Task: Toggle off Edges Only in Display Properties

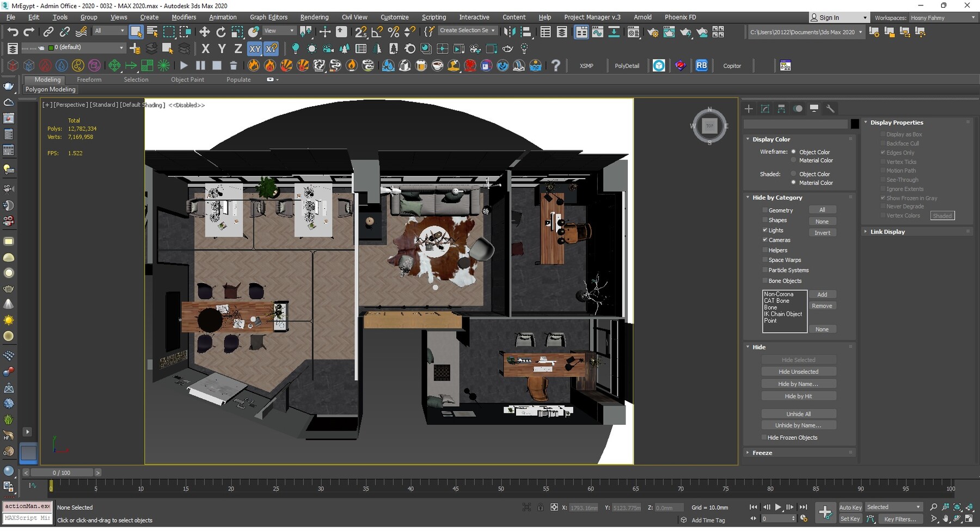Action: [x=883, y=152]
